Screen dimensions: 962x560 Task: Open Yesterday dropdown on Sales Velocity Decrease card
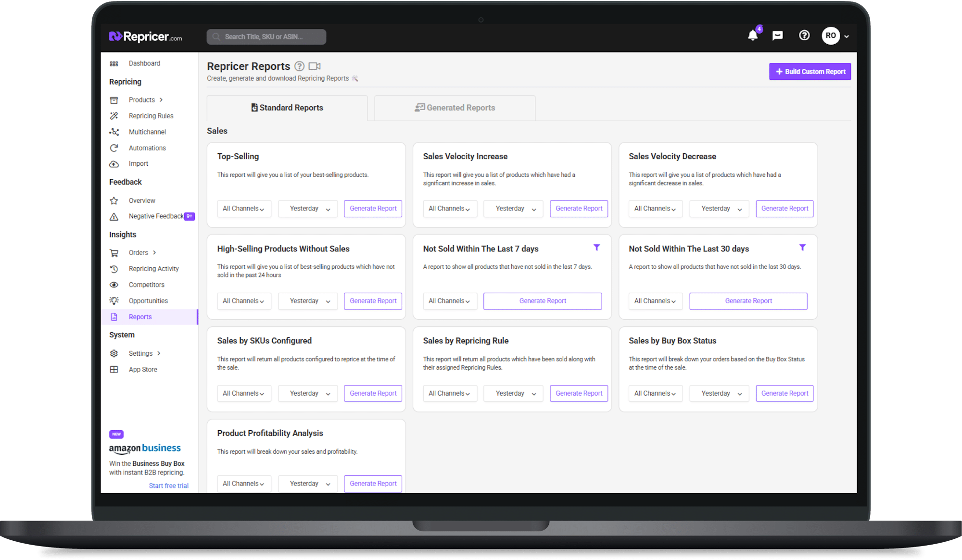(x=719, y=209)
